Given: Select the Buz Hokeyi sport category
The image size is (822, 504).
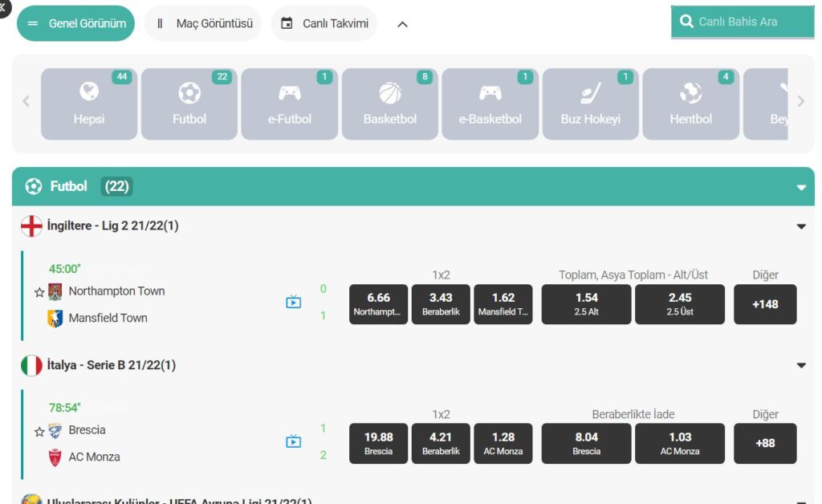Looking at the screenshot, I should tap(590, 104).
